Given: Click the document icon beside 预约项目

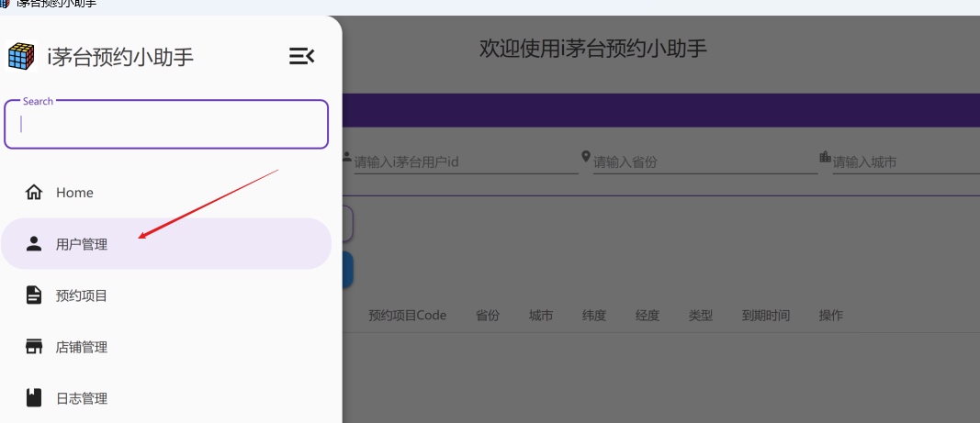Looking at the screenshot, I should 34,295.
